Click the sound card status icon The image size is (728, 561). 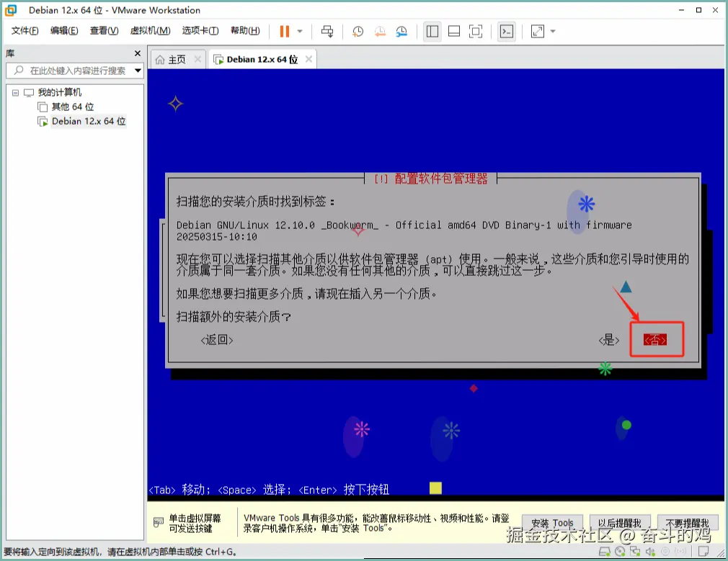(x=650, y=551)
